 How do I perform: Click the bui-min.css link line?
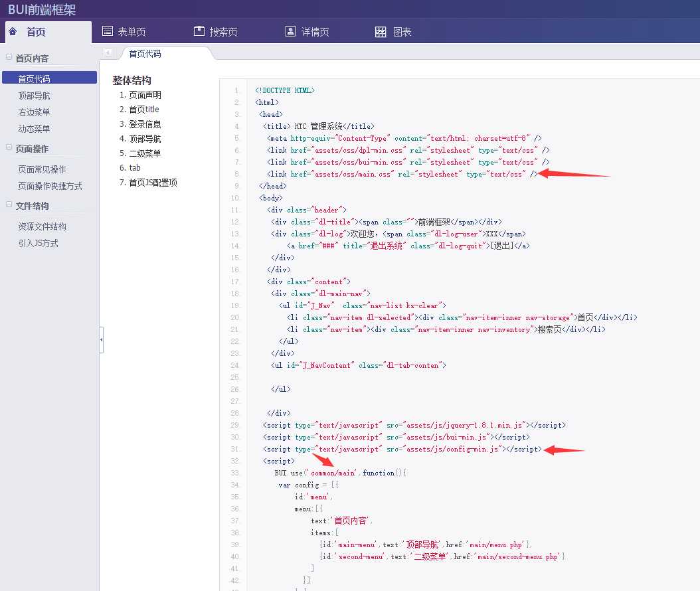tap(408, 162)
